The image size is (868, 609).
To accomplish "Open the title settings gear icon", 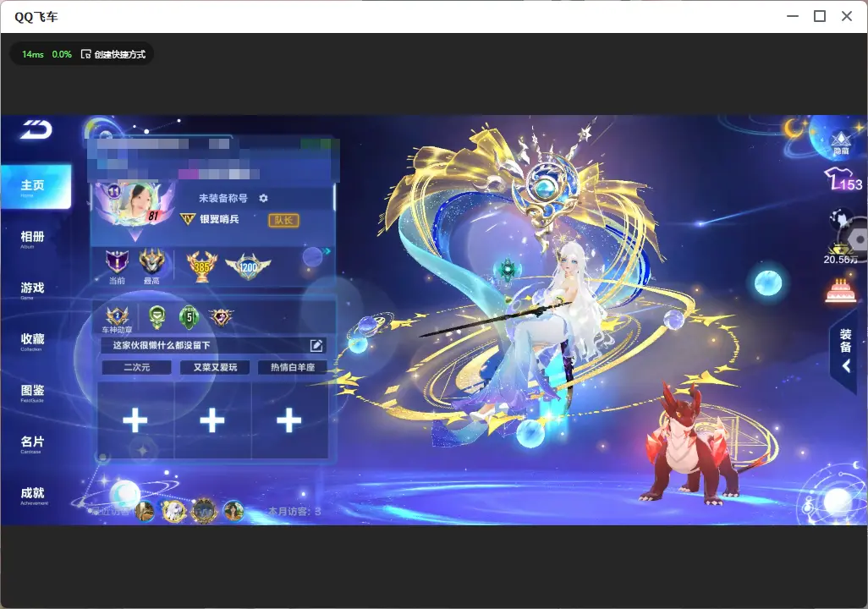I will click(x=263, y=198).
